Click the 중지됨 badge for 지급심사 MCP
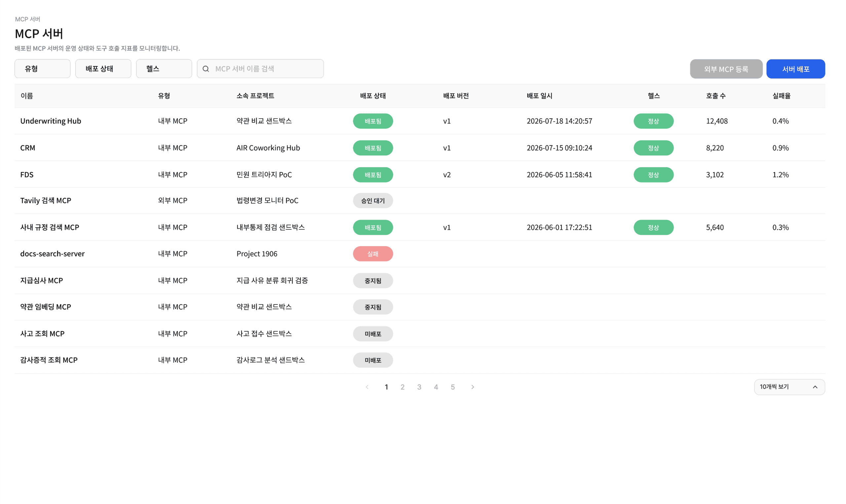The width and height of the screenshot is (846, 504). (x=373, y=281)
